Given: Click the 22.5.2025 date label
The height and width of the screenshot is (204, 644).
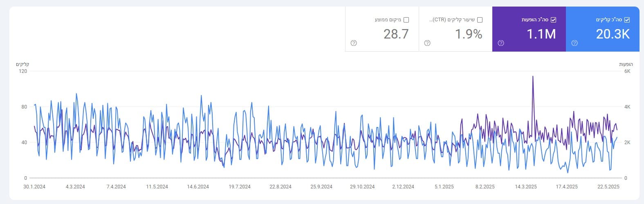Looking at the screenshot, I should (x=608, y=187).
